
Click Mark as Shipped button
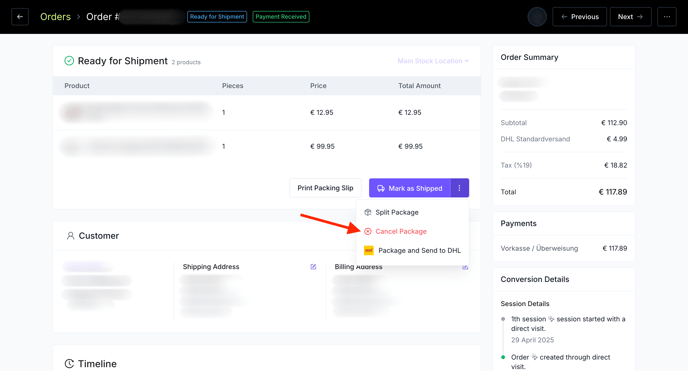point(410,188)
